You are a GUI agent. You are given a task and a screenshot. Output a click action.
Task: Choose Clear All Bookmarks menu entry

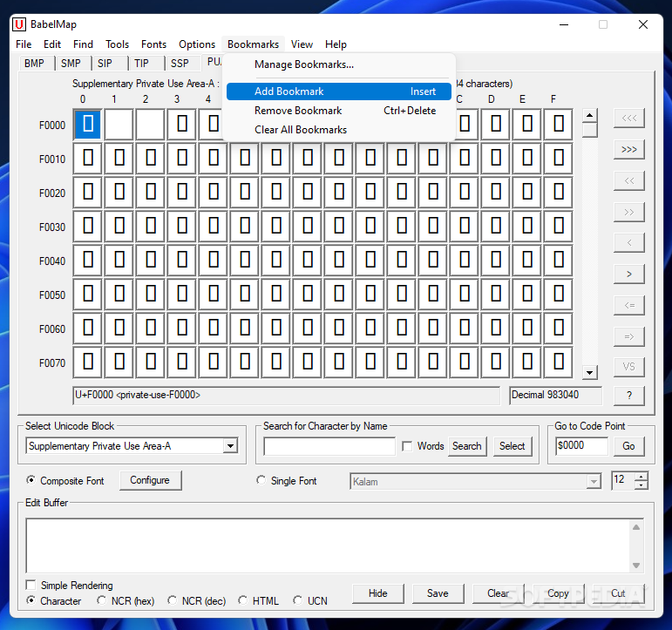click(338, 130)
